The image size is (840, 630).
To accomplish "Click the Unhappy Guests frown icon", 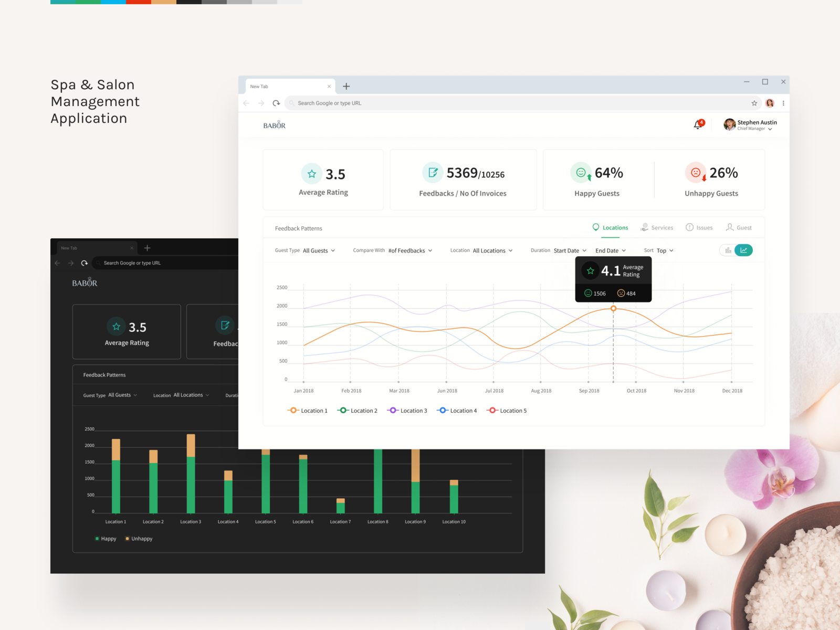I will point(696,172).
